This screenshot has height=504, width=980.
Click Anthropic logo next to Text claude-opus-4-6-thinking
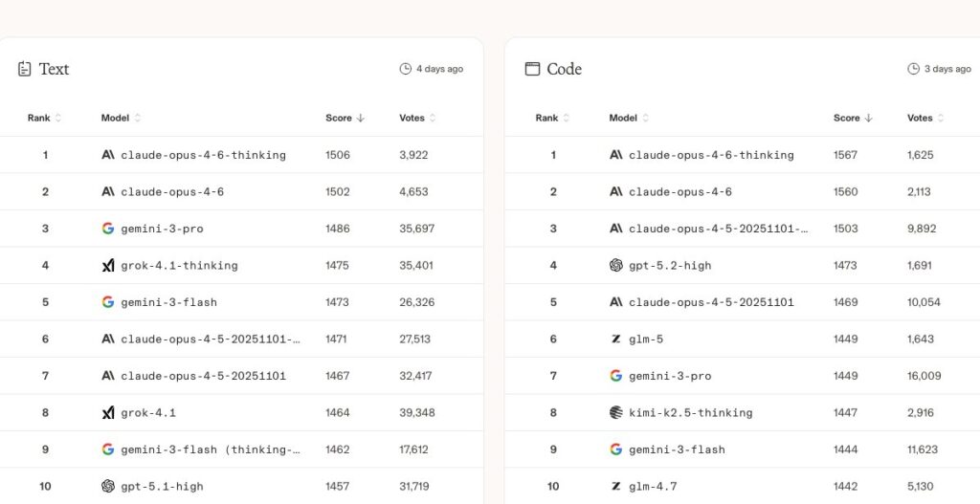pyautogui.click(x=108, y=155)
